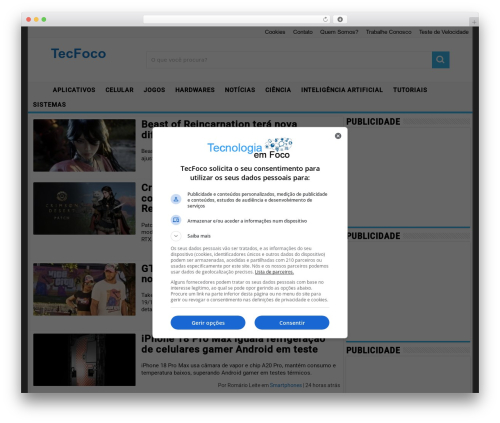Viewport: 500px width, 423px height.
Task: Select the CELULAR menu item
Action: 119,90
